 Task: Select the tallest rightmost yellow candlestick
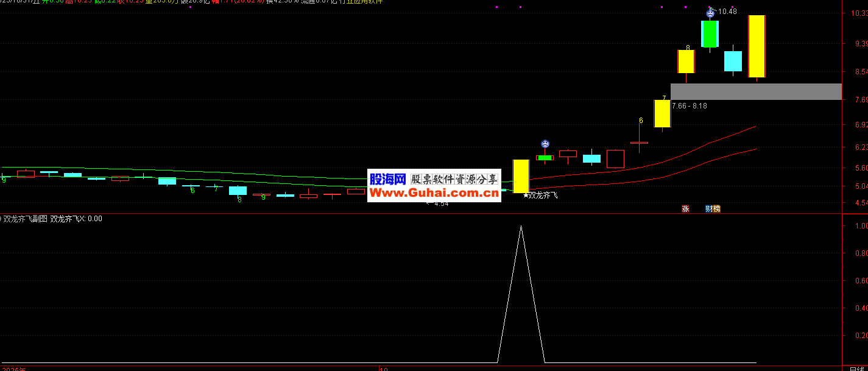coord(757,46)
